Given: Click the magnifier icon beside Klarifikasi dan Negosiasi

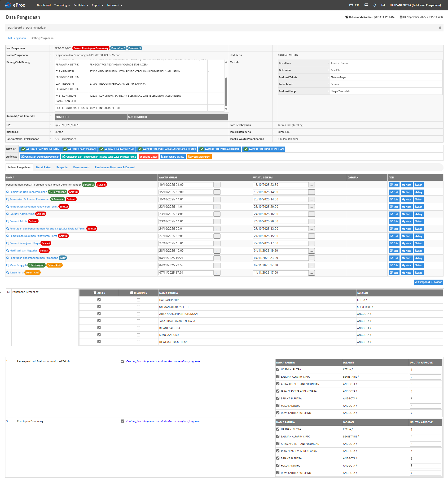Looking at the screenshot, I should pyautogui.click(x=8, y=251).
